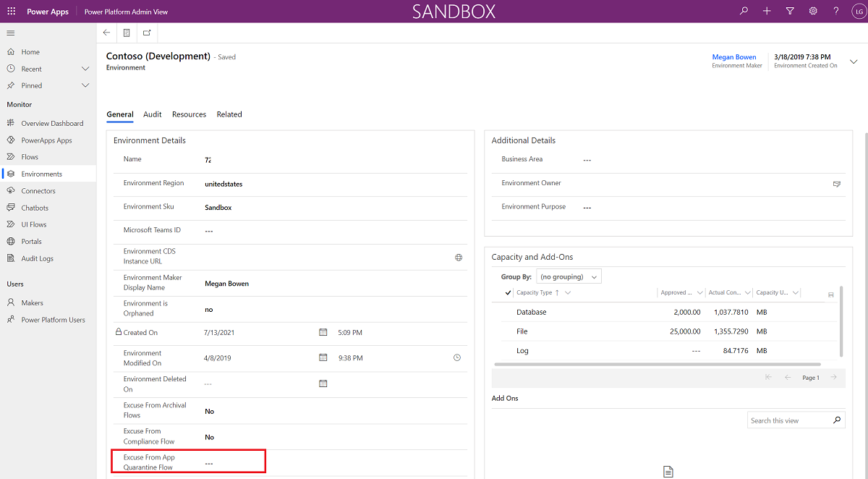Switch to the Related tab

point(229,114)
